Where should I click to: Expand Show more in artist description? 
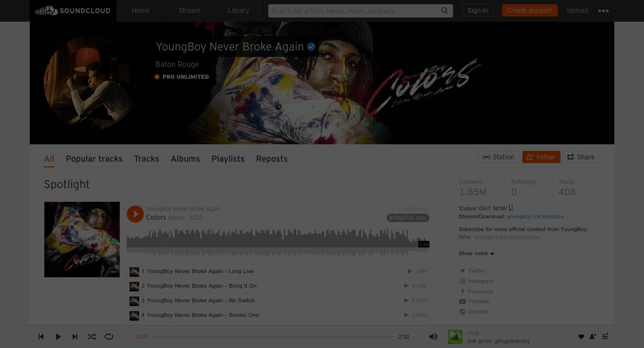pyautogui.click(x=476, y=253)
